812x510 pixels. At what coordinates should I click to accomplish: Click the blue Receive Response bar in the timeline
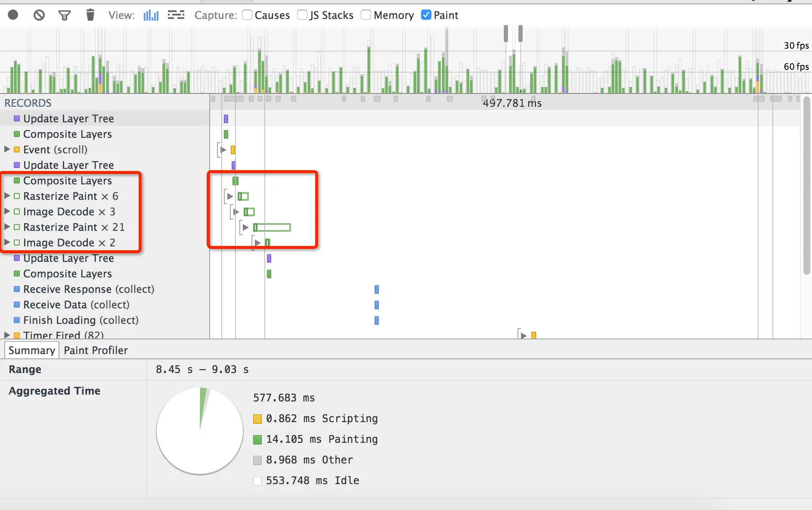(377, 289)
